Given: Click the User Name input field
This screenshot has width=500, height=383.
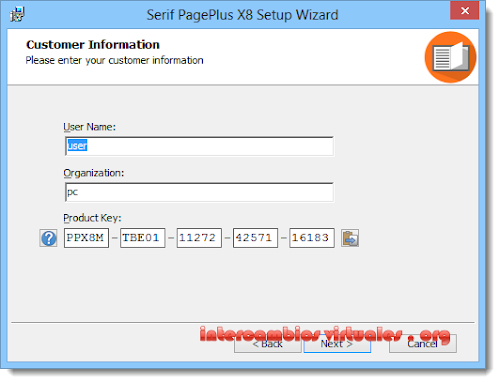Looking at the screenshot, I should (199, 146).
